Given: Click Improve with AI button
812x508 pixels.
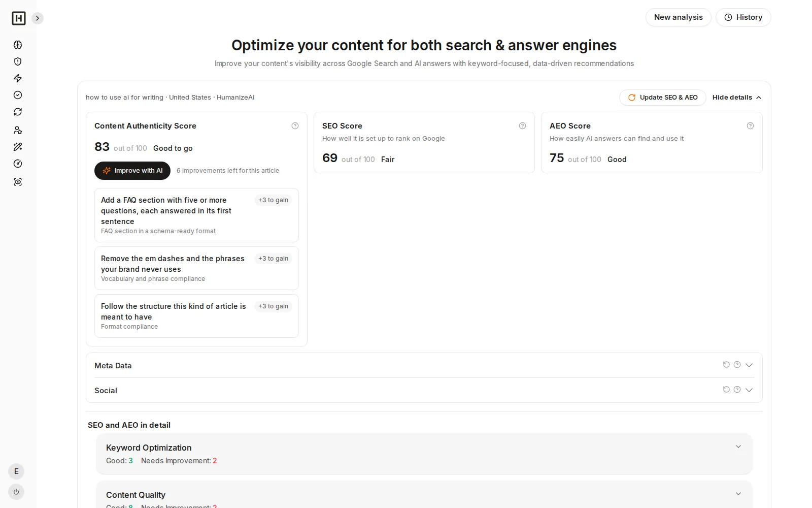Looking at the screenshot, I should click(132, 171).
